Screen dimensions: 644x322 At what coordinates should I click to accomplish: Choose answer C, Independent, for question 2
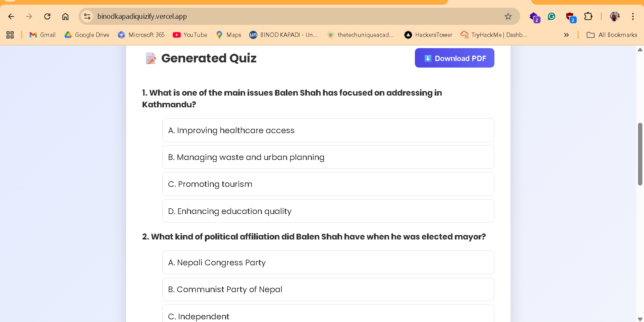pyautogui.click(x=328, y=316)
